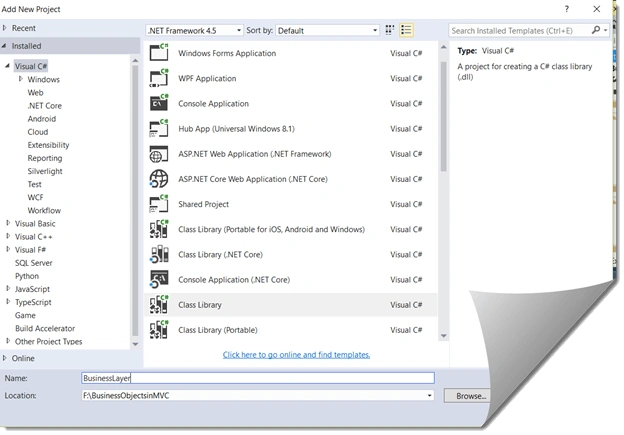
Task: Select the Silverlight category
Action: [45, 171]
